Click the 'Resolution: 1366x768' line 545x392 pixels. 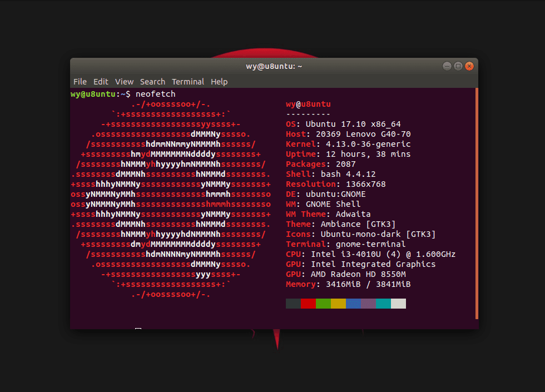point(336,184)
